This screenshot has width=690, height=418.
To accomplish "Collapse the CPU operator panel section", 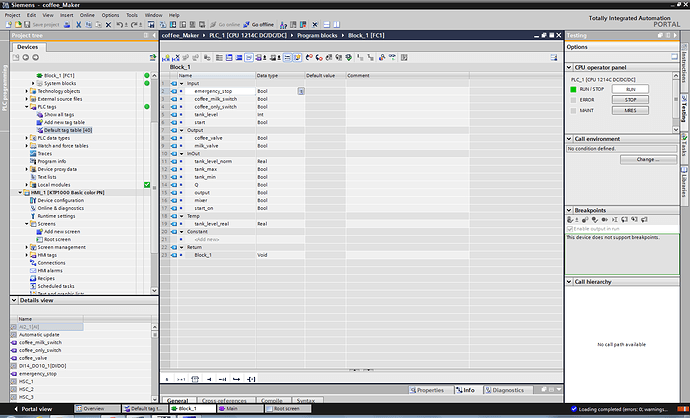I will click(x=569, y=67).
